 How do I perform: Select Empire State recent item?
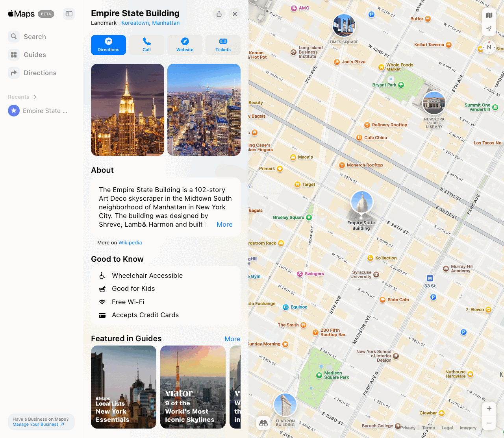coord(38,111)
